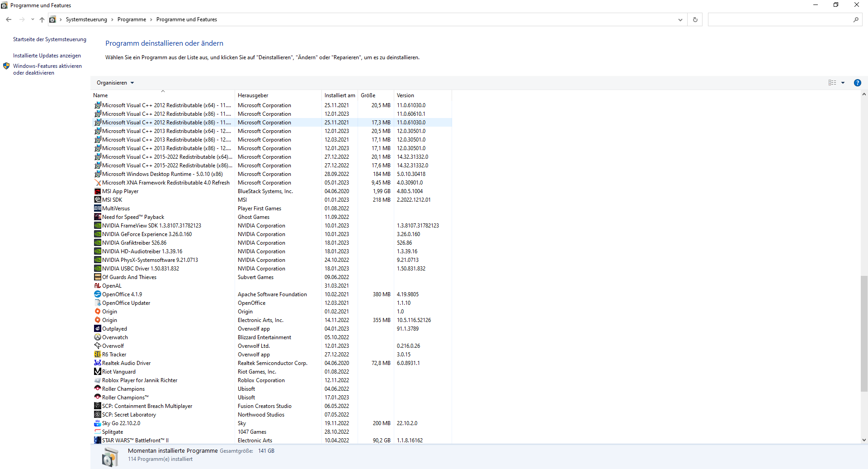868x469 pixels.
Task: Open the help question mark icon
Action: coord(857,83)
